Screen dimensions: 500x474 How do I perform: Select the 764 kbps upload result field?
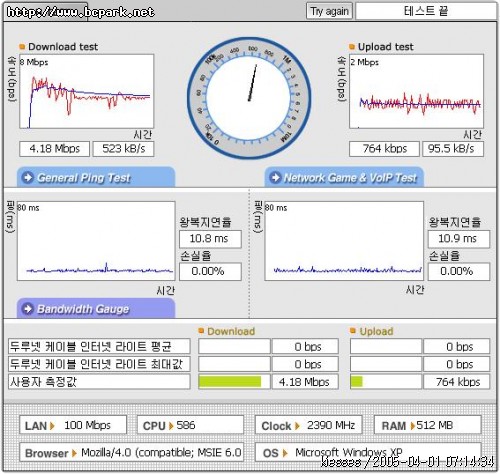pos(384,149)
